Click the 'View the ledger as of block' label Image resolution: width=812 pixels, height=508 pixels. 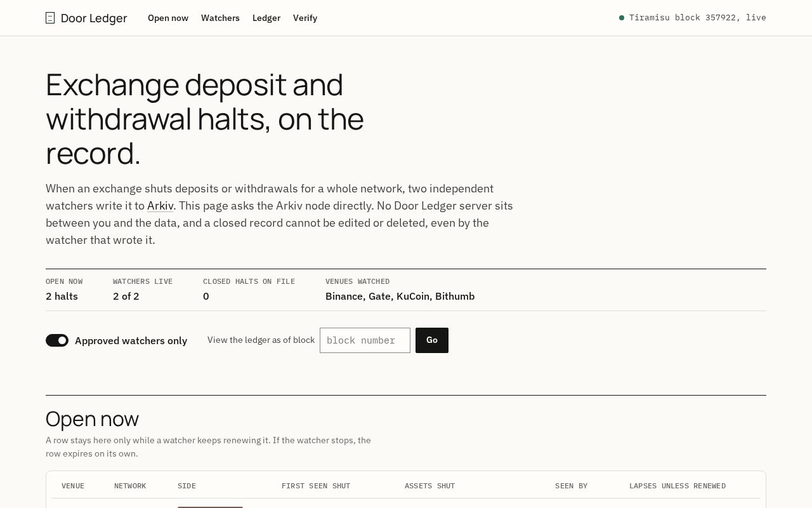(261, 340)
